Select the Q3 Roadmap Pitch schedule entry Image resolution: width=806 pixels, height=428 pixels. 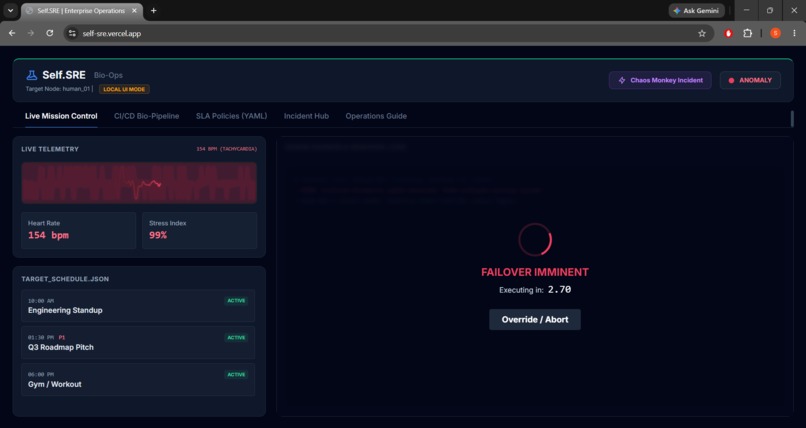point(138,343)
